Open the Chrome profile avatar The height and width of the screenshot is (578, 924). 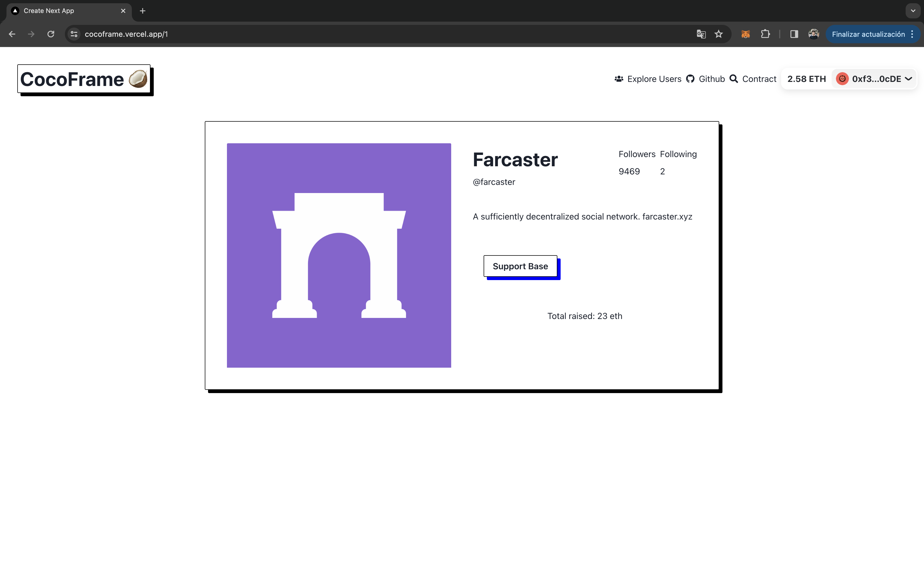click(813, 34)
